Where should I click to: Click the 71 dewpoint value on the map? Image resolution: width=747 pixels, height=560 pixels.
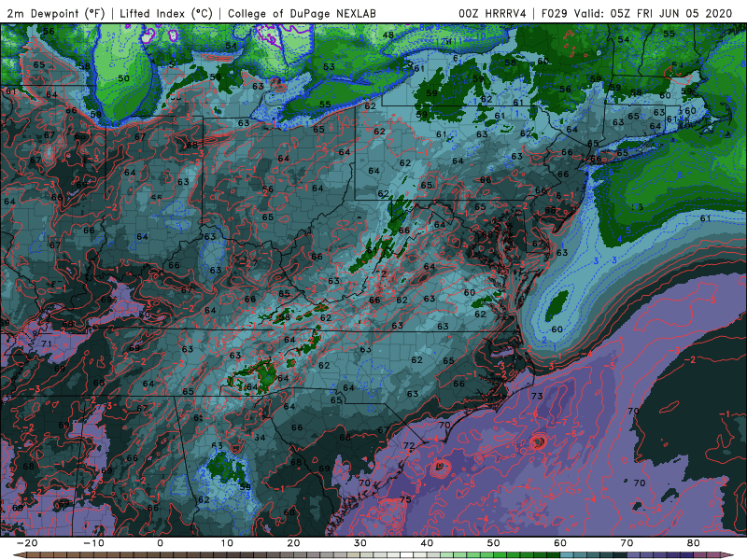coord(46,343)
